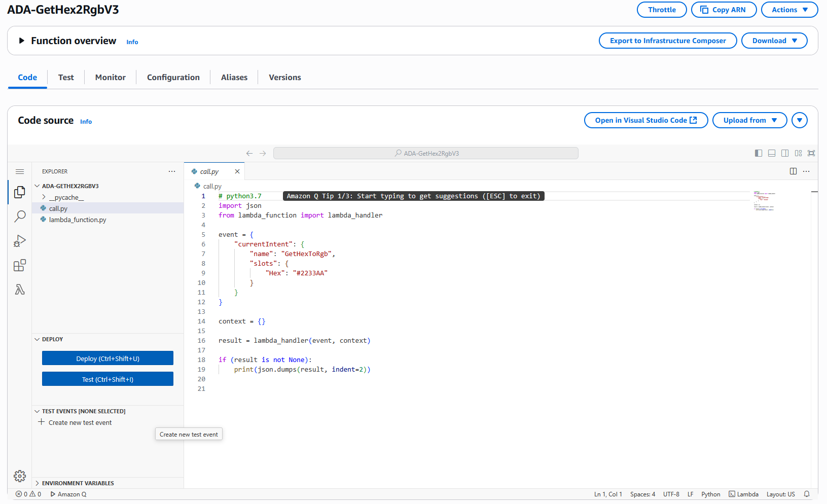Click Layout: US in status bar
This screenshot has height=504, width=827.
click(x=781, y=494)
